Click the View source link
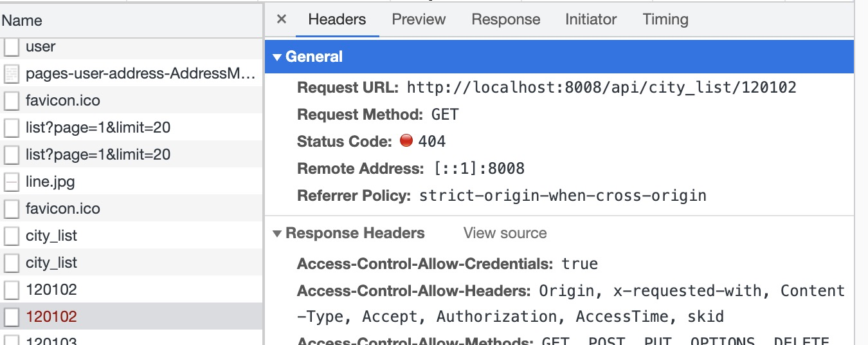The height and width of the screenshot is (345, 868). pos(505,233)
